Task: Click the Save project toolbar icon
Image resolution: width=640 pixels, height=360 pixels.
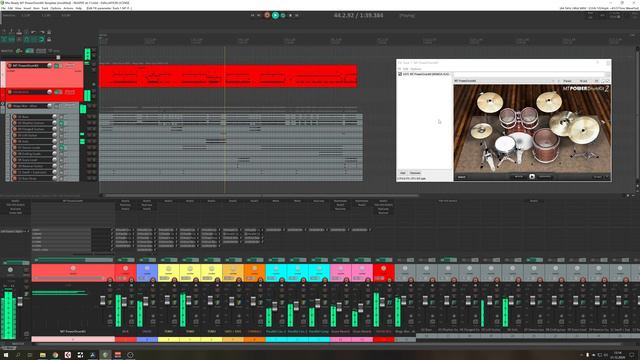Action: pyautogui.click(x=19, y=32)
